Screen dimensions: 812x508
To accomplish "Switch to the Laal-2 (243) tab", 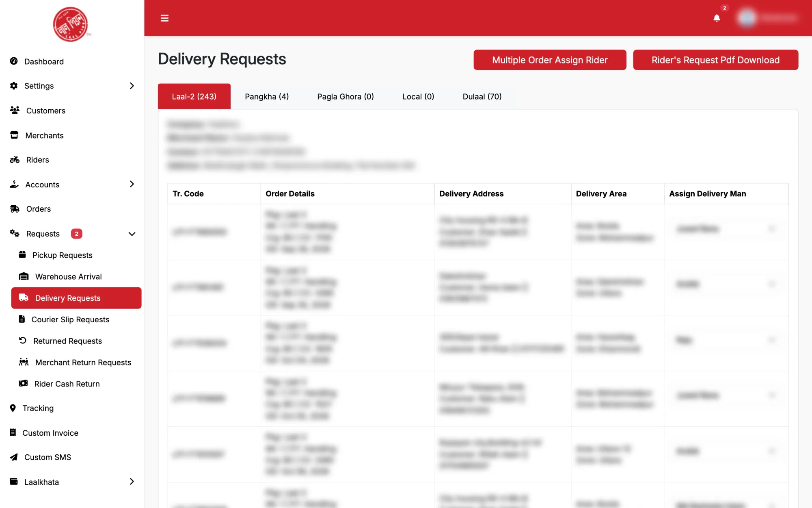I will coord(194,96).
